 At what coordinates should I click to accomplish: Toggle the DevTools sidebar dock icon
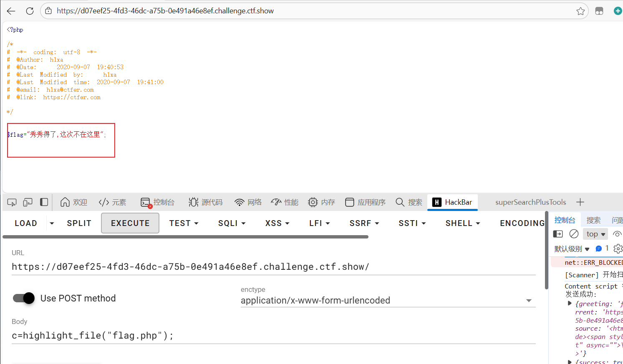point(44,202)
